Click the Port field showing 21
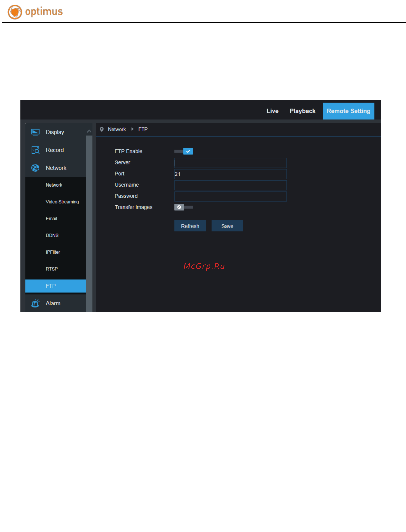 (x=230, y=174)
